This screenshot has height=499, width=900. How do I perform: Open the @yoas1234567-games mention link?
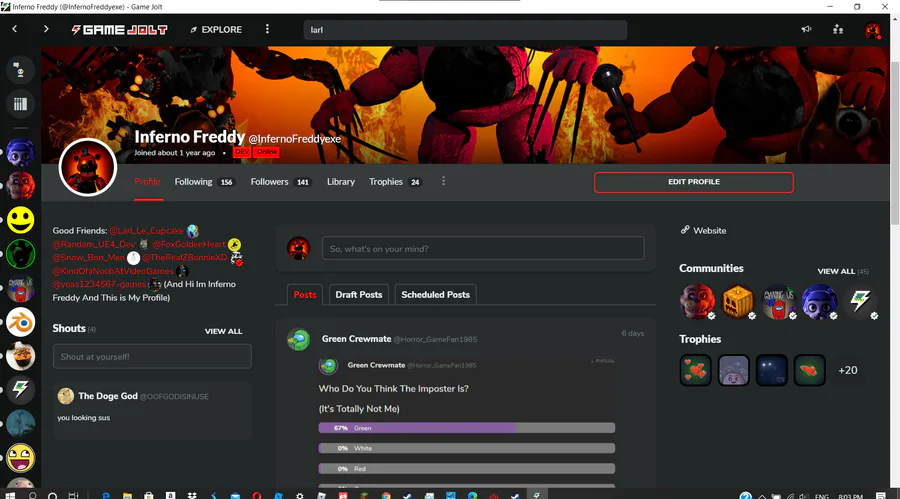coord(99,284)
